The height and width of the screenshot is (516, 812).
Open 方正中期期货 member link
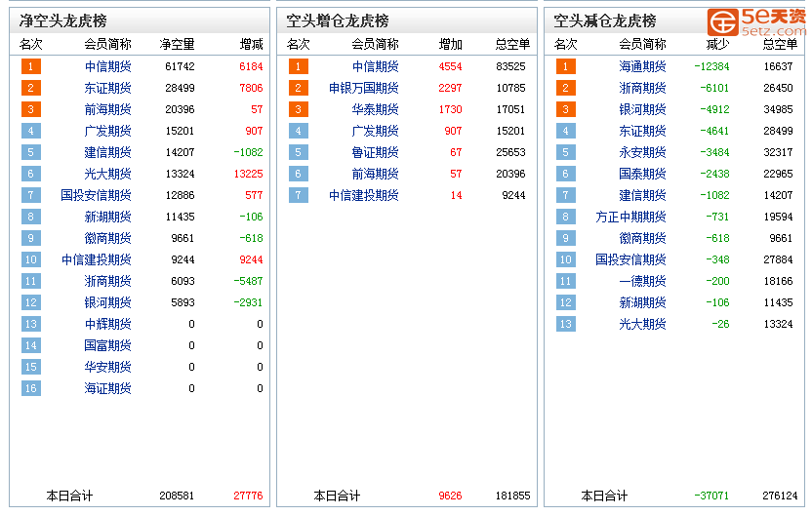pyautogui.click(x=630, y=217)
